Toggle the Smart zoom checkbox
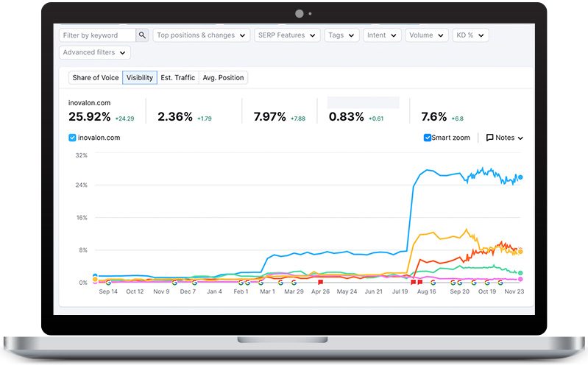This screenshot has height=368, width=588. (x=428, y=138)
